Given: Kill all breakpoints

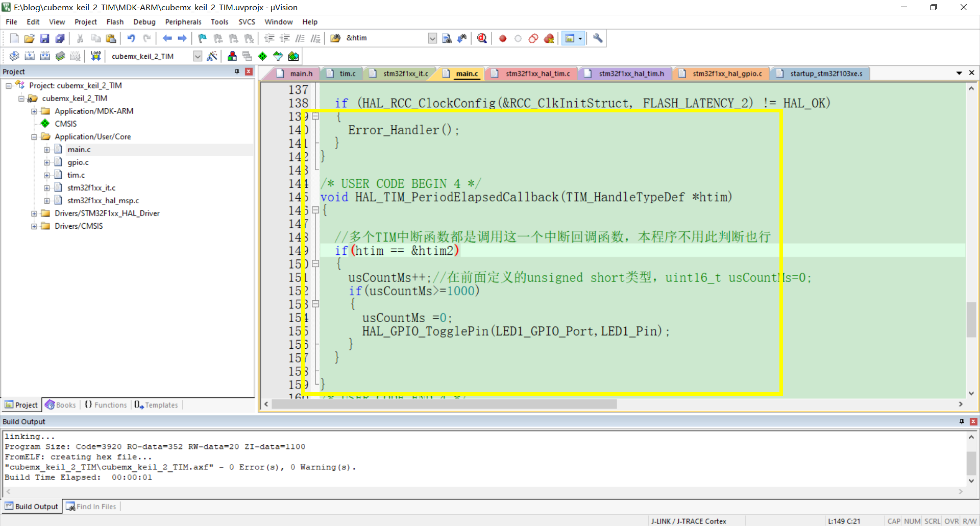Looking at the screenshot, I should click(x=549, y=38).
